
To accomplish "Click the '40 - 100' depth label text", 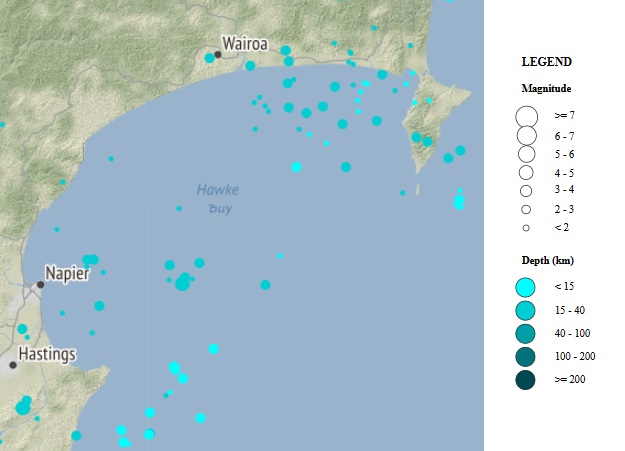I will click(572, 333).
